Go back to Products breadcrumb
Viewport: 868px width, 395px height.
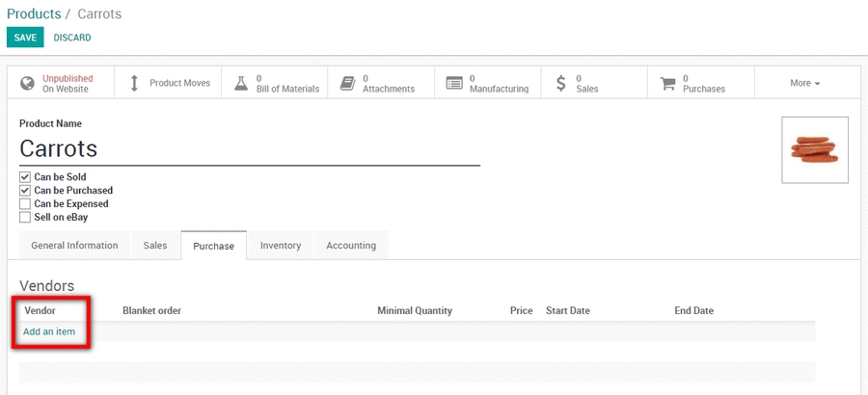34,13
